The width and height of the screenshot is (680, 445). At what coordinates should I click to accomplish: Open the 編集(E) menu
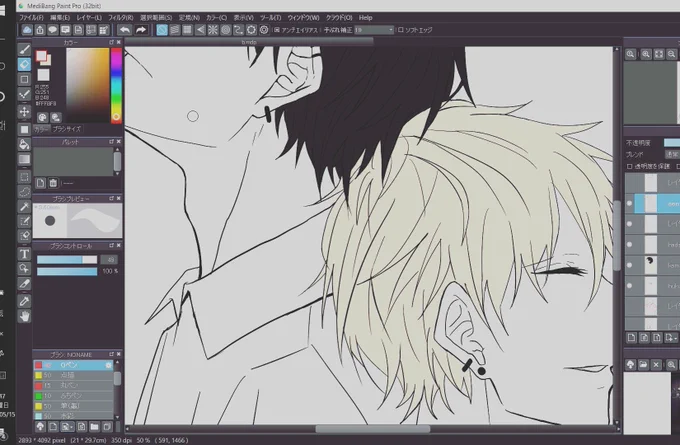click(x=60, y=18)
